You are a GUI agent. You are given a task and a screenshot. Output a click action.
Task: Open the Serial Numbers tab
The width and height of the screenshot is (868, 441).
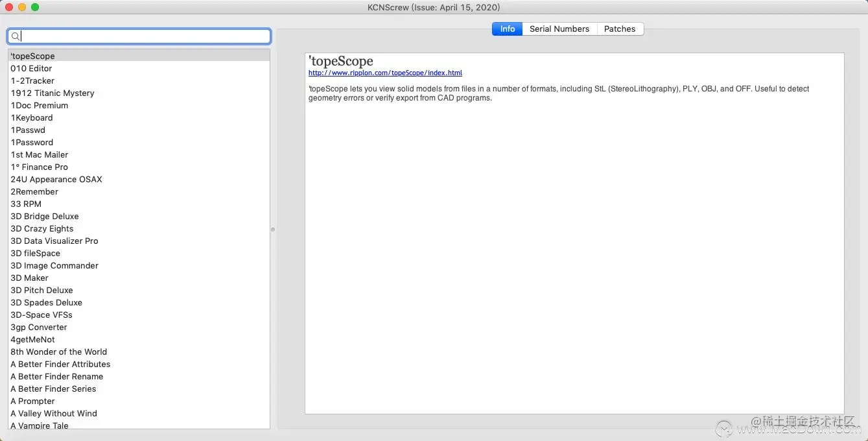tap(559, 29)
